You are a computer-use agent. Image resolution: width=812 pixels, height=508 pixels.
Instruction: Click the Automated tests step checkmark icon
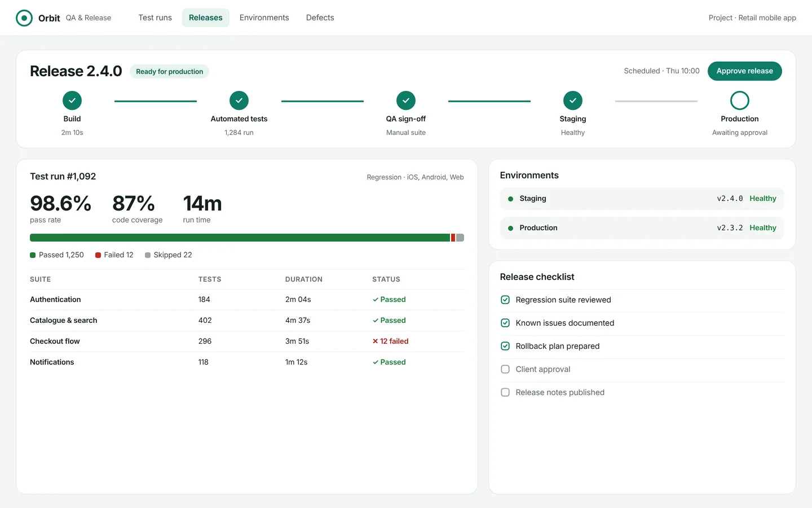239,100
